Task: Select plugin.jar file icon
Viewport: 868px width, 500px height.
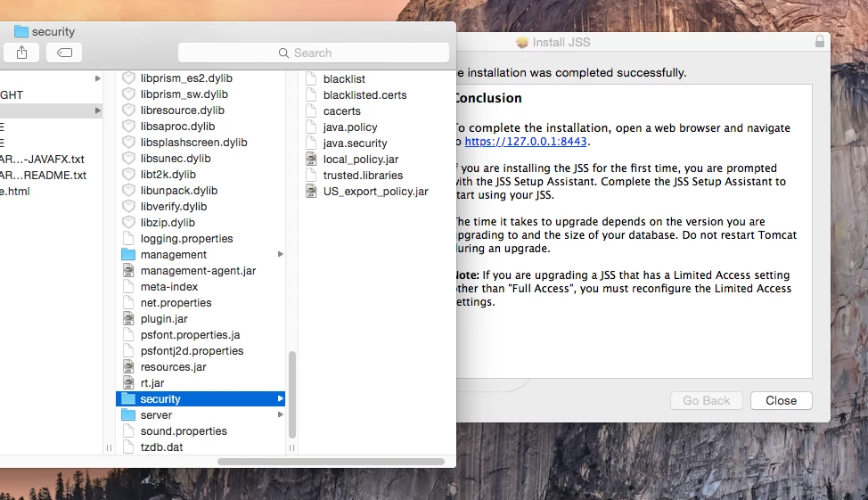Action: tap(128, 318)
